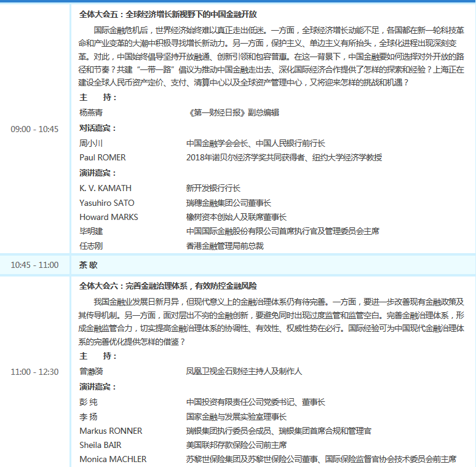Click the 对话嘉宾 section heading
This screenshot has width=476, height=467.
(x=98, y=128)
